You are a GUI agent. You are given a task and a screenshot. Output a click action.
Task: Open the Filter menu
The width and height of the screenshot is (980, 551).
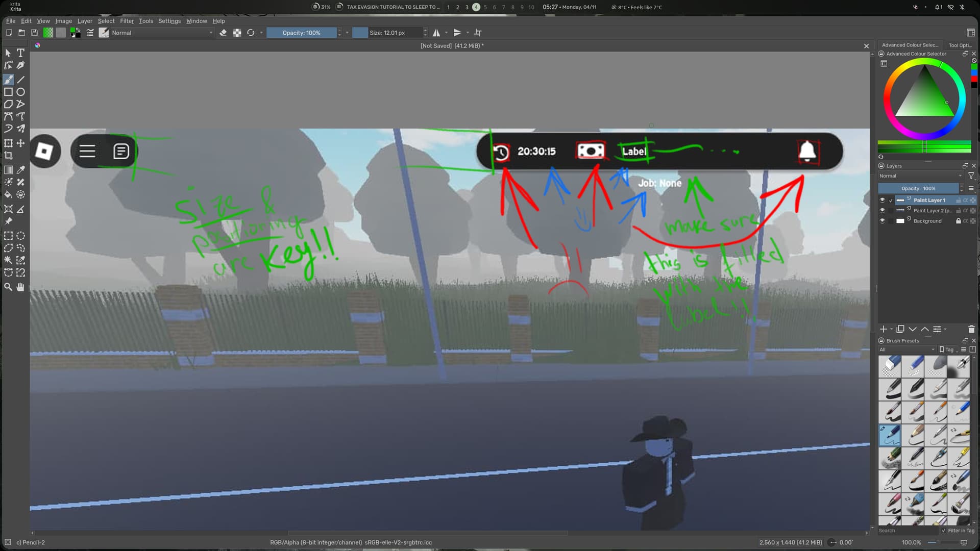pyautogui.click(x=127, y=21)
